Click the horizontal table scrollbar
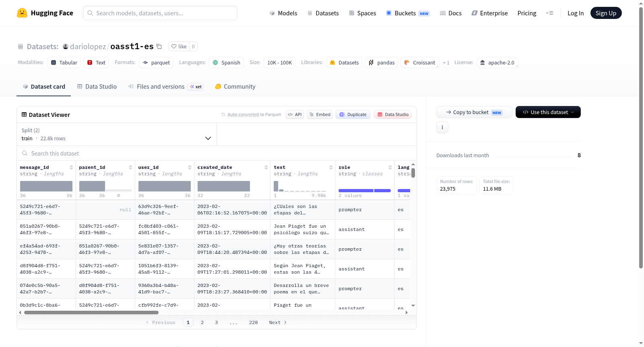Screen dimensions: 644x347 click(x=91, y=312)
